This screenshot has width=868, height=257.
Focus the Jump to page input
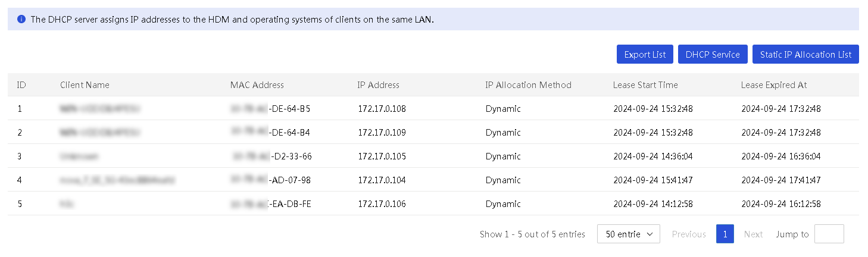click(829, 234)
